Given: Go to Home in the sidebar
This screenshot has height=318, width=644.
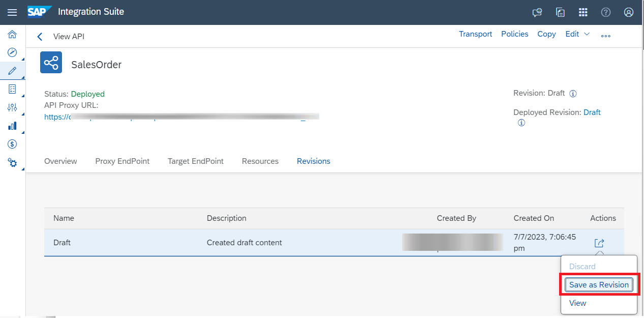Looking at the screenshot, I should [12, 35].
